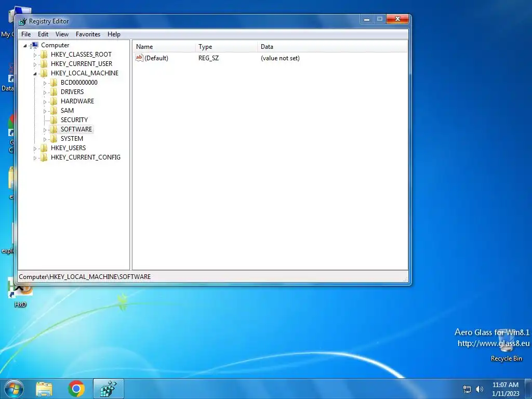Expand DRIVERS key arrow
Image resolution: width=532 pixels, height=399 pixels.
tap(45, 92)
